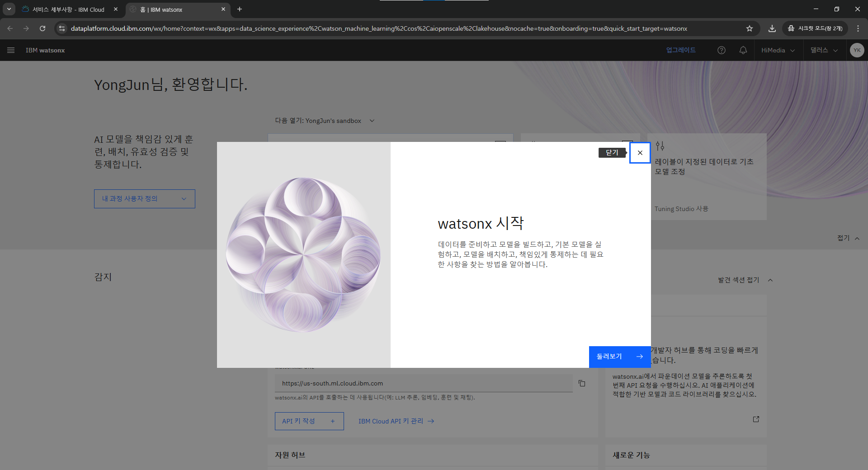Go back in browser history
Viewport: 868px width, 470px height.
pyautogui.click(x=10, y=28)
